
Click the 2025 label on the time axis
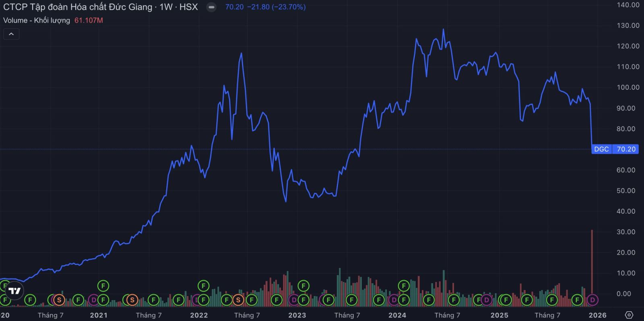click(x=499, y=315)
